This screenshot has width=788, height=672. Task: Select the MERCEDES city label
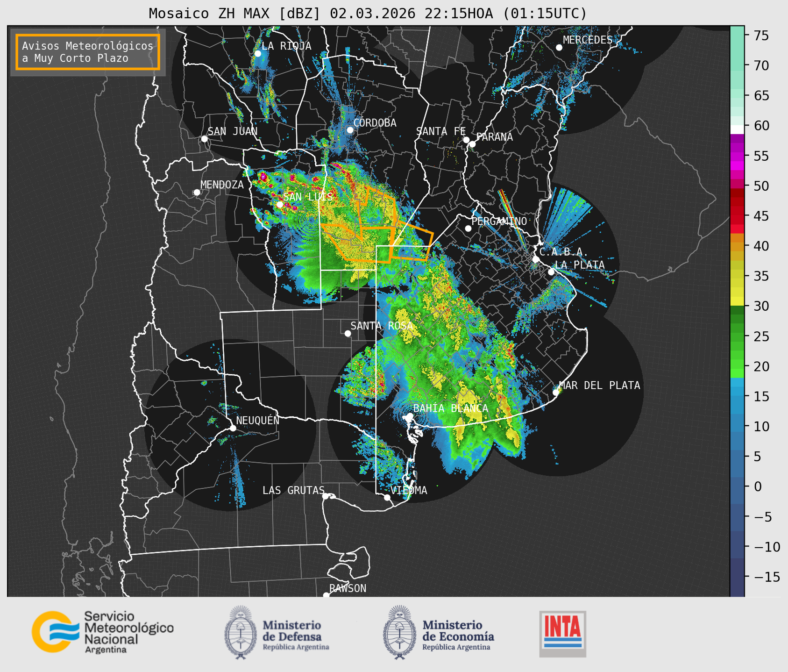[587, 40]
